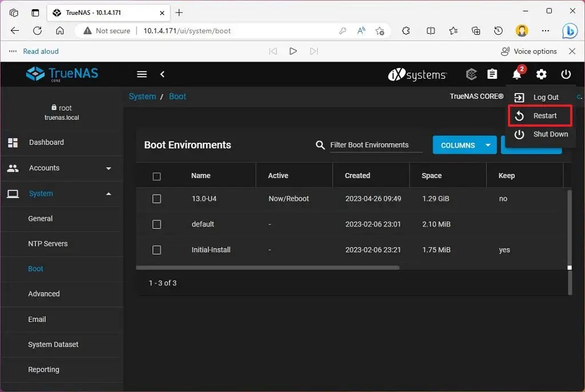Open the TrueCommand status icon

(x=471, y=74)
